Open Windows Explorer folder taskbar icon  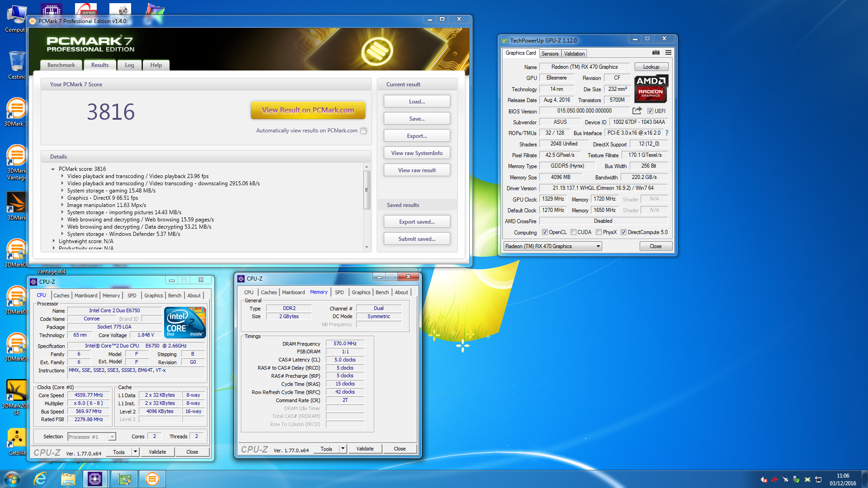[68, 479]
